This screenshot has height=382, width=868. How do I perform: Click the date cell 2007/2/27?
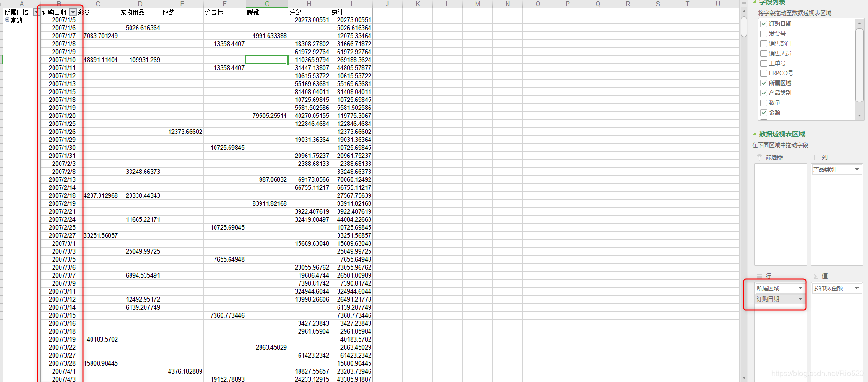pos(59,236)
